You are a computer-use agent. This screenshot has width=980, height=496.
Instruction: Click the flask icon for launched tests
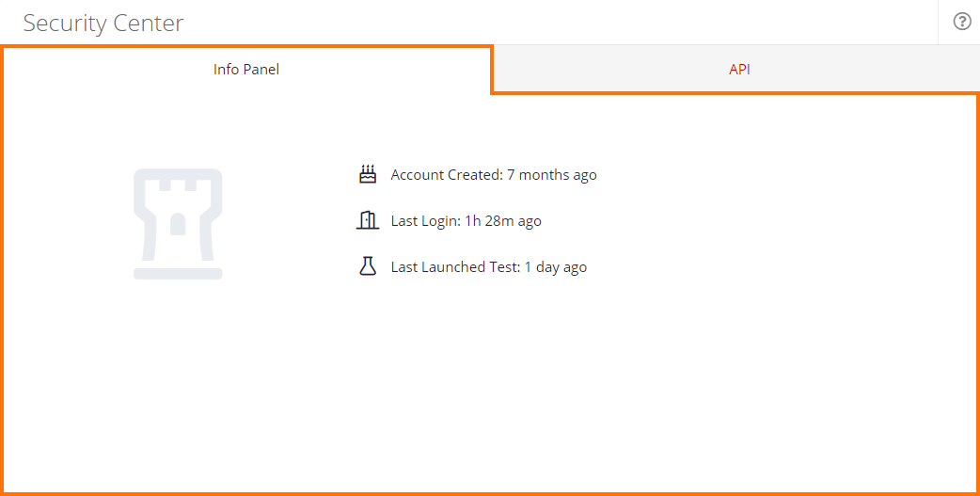pos(368,266)
